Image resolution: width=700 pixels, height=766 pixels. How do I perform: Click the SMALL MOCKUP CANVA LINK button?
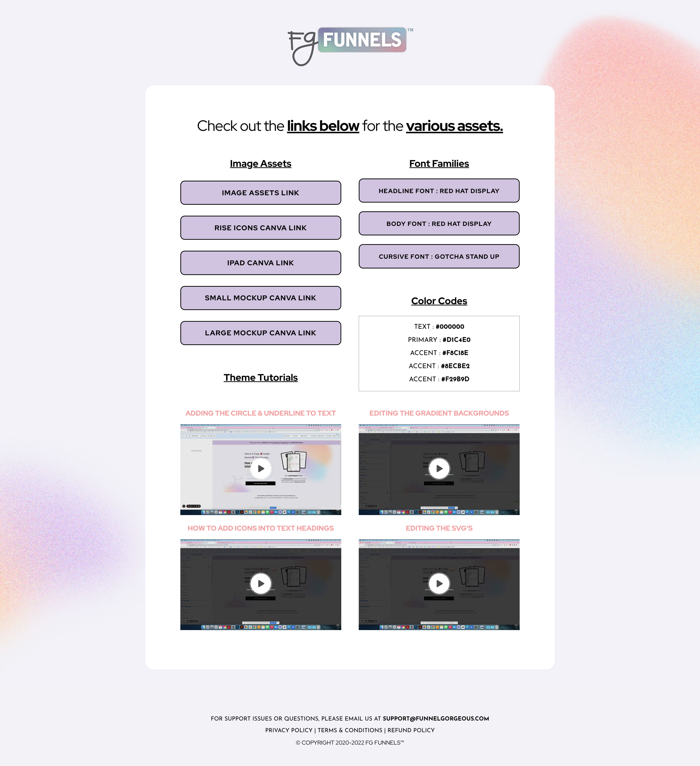(x=261, y=298)
